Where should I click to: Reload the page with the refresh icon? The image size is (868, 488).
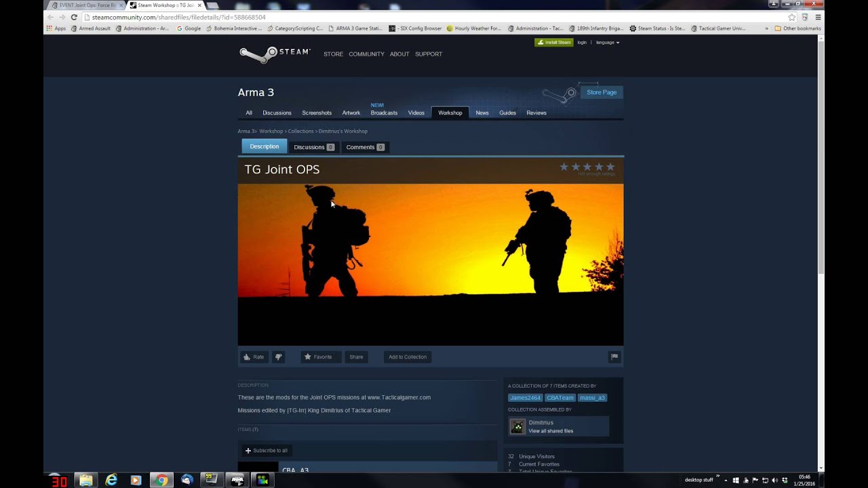[74, 17]
